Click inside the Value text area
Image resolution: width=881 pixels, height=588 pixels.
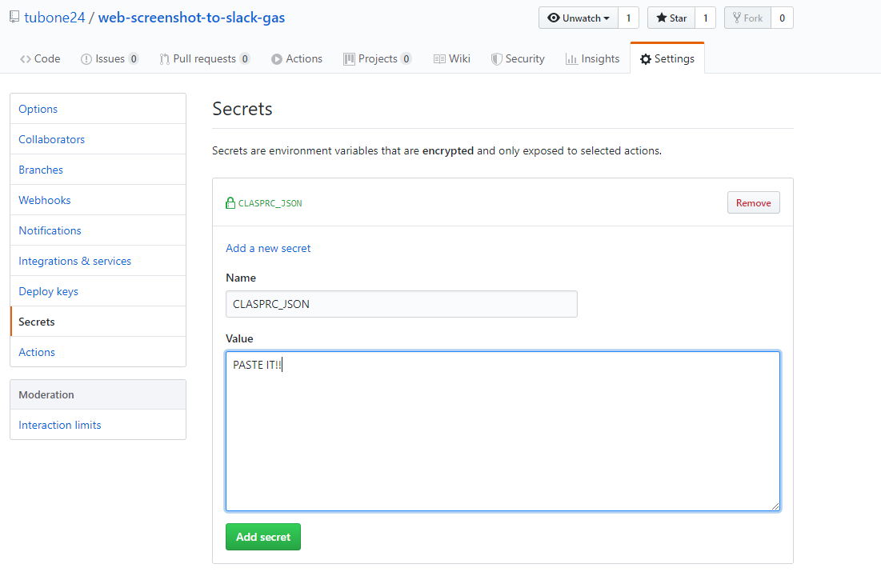[503, 431]
